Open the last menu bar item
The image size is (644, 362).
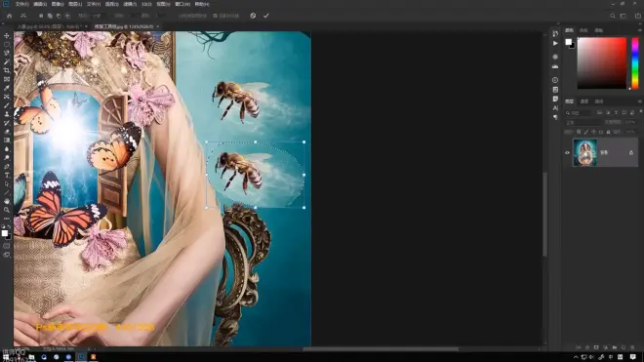click(202, 4)
